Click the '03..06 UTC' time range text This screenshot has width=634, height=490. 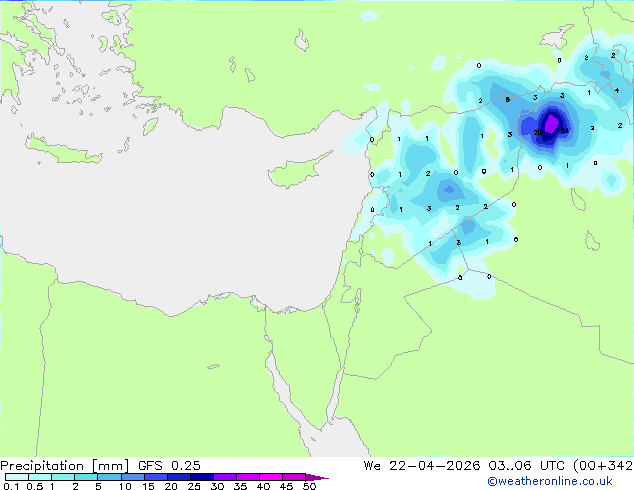tap(526, 466)
